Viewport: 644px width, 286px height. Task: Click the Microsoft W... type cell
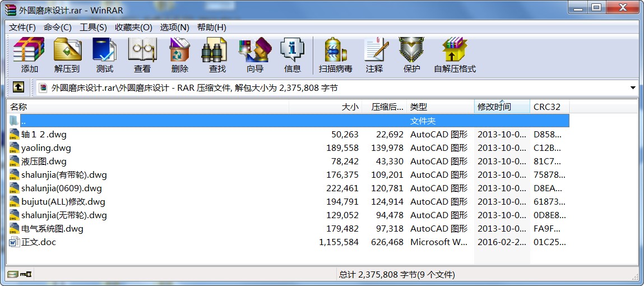click(439, 242)
